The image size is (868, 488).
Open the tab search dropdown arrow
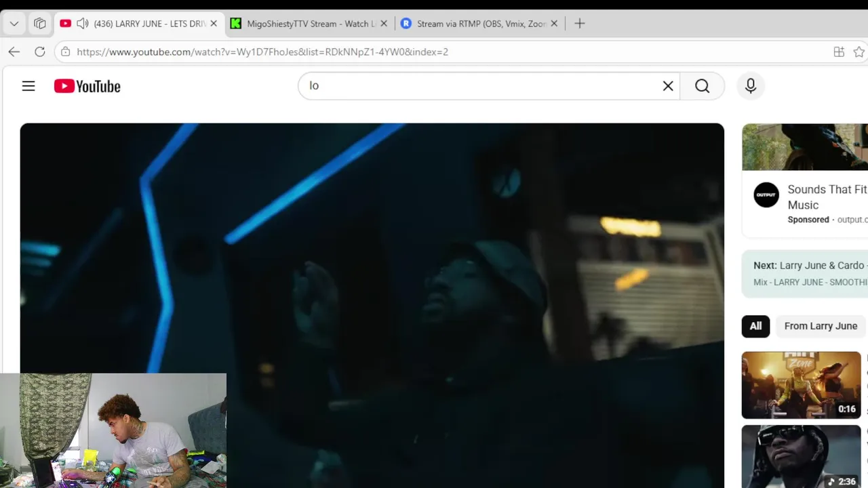click(x=14, y=24)
